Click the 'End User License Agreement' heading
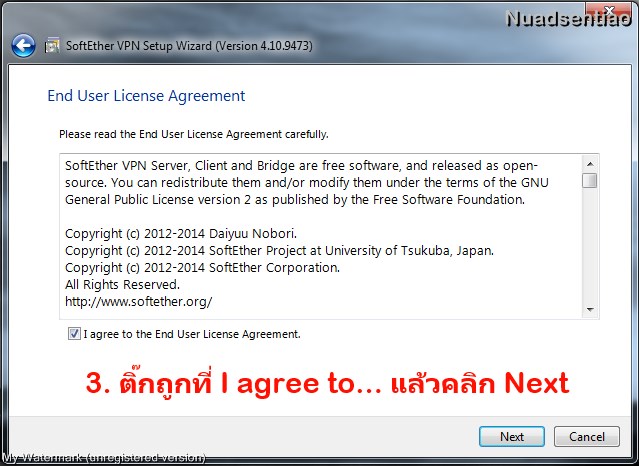Image resolution: width=639 pixels, height=466 pixels. 146,96
